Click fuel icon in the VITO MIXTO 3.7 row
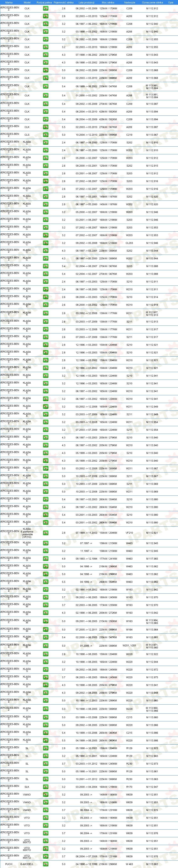Viewport: 178px width, 868px height. pyautogui.click(x=46, y=856)
